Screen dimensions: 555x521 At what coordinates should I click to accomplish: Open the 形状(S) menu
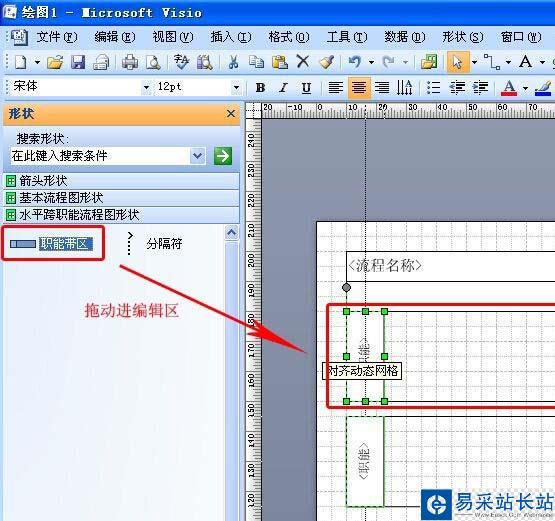463,37
